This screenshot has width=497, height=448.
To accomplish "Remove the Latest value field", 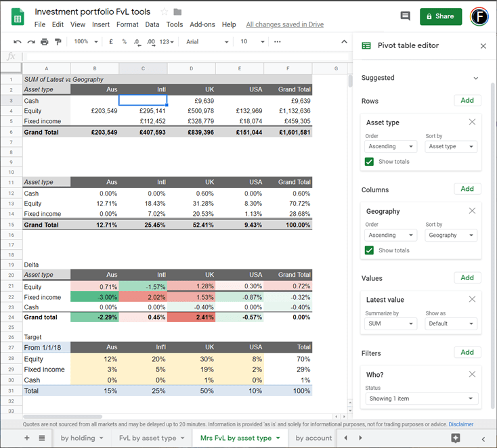I will pos(472,299).
